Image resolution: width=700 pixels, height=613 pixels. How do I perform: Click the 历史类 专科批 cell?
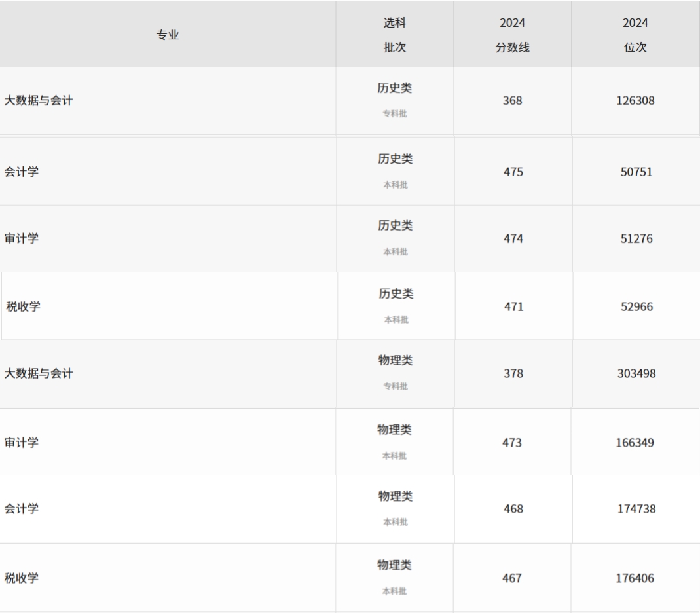click(395, 100)
